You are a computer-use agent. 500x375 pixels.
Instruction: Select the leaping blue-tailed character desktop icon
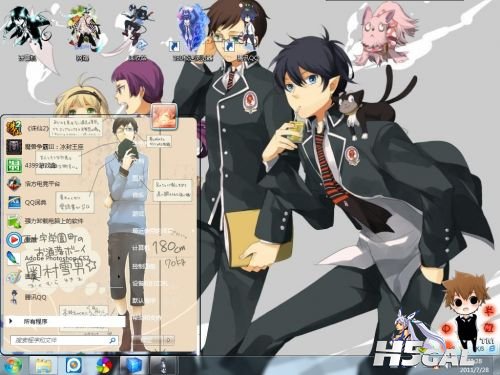tap(137, 33)
